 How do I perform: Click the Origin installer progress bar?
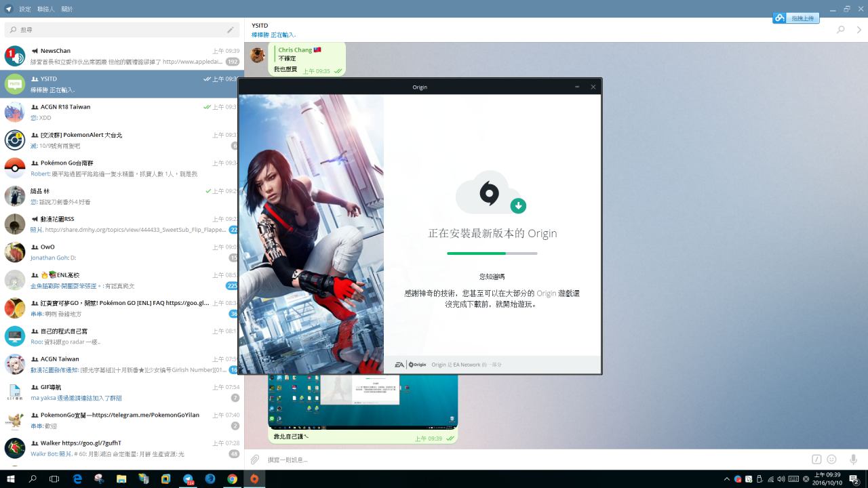(x=492, y=253)
